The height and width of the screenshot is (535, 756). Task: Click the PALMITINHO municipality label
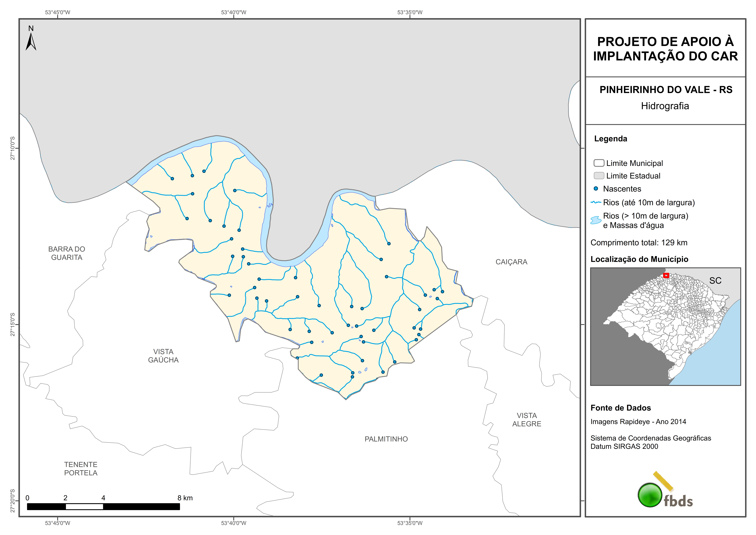pyautogui.click(x=386, y=439)
